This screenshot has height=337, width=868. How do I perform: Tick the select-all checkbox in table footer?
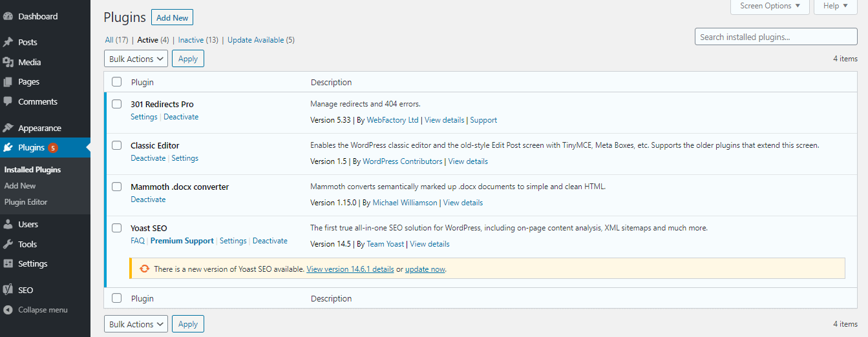(x=116, y=298)
